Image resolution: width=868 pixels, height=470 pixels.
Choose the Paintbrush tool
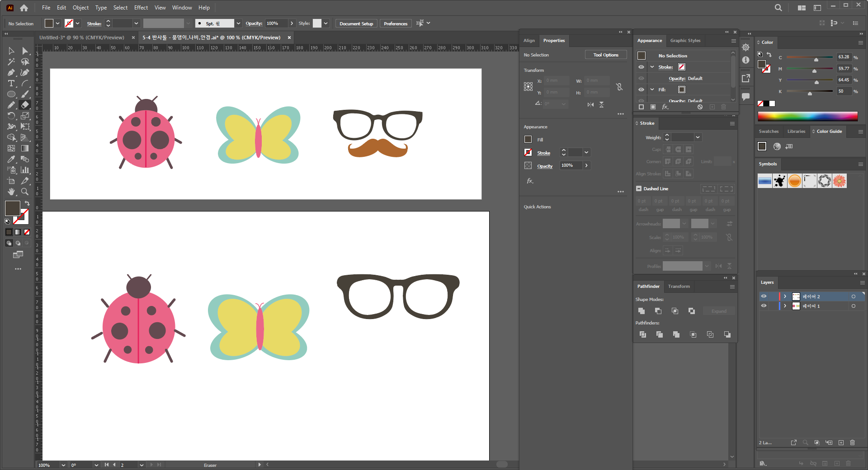click(25, 94)
